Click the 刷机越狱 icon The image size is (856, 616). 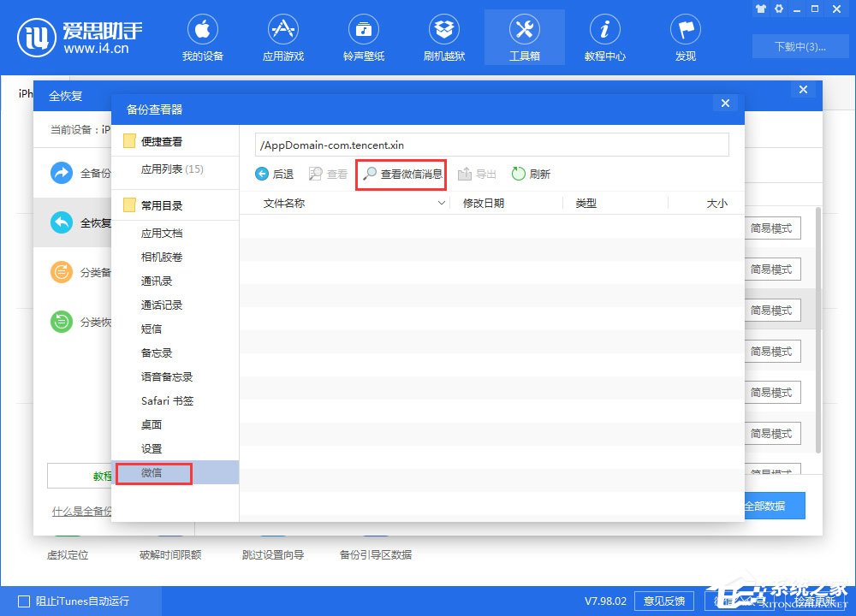pos(443,36)
